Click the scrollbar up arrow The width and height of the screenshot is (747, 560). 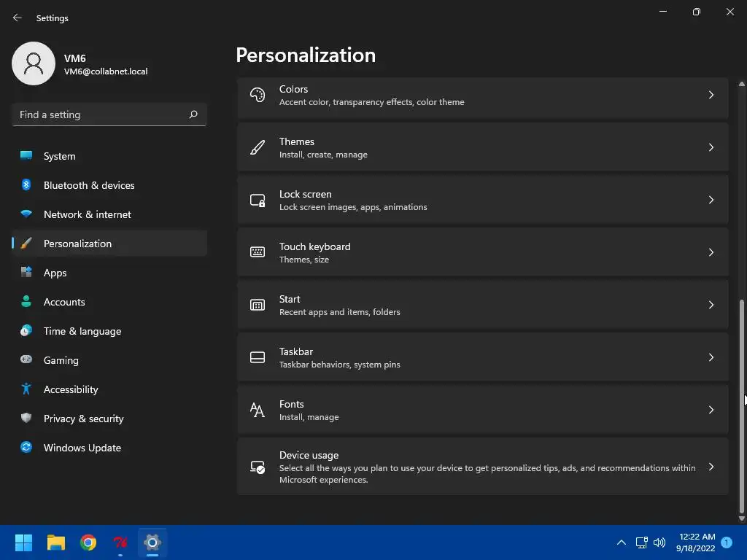point(741,84)
